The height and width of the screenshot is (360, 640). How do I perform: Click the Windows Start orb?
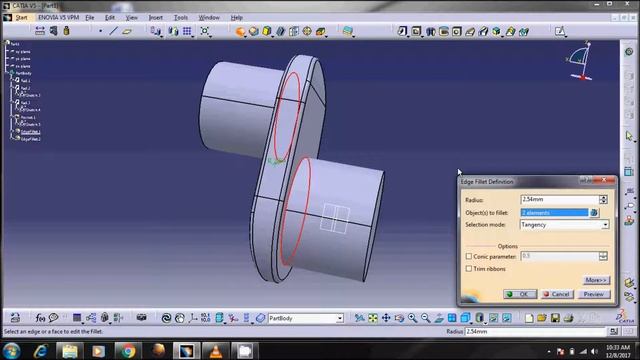11,351
